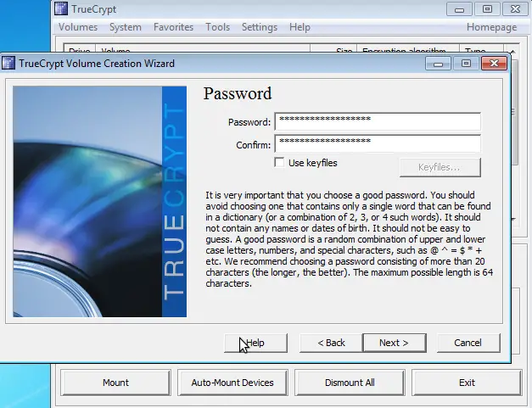The height and width of the screenshot is (408, 532).
Task: Click the Password input field
Action: pyautogui.click(x=378, y=121)
